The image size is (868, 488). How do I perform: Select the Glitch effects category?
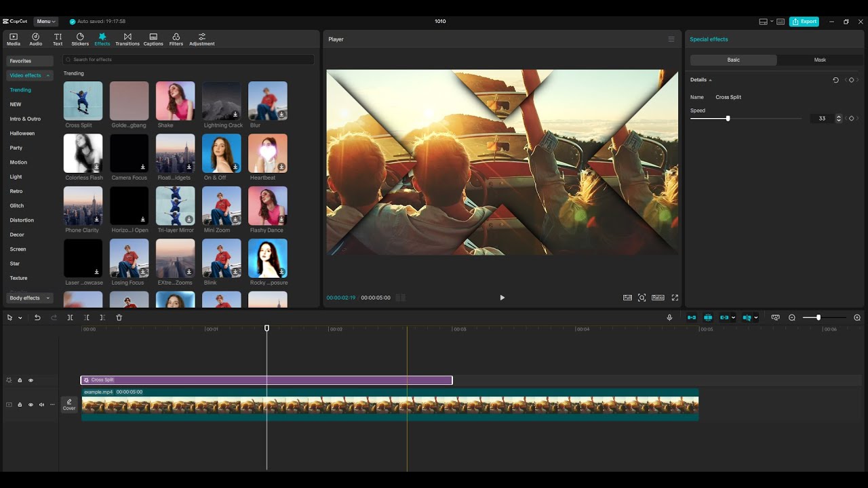17,205
